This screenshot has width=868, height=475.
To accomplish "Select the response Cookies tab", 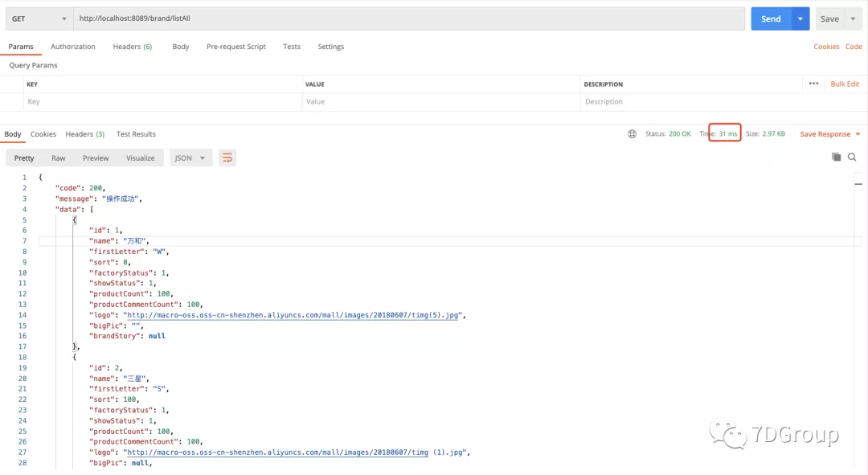I will coord(43,134).
